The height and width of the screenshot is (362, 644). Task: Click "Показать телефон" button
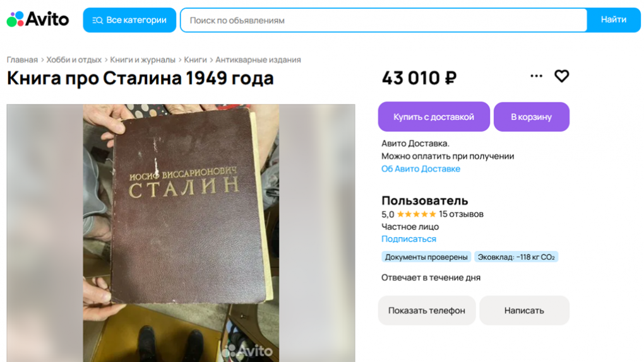[427, 310]
